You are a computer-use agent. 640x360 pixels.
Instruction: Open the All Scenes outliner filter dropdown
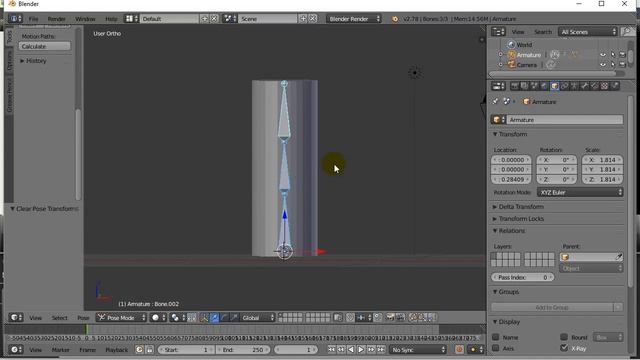[x=587, y=32]
